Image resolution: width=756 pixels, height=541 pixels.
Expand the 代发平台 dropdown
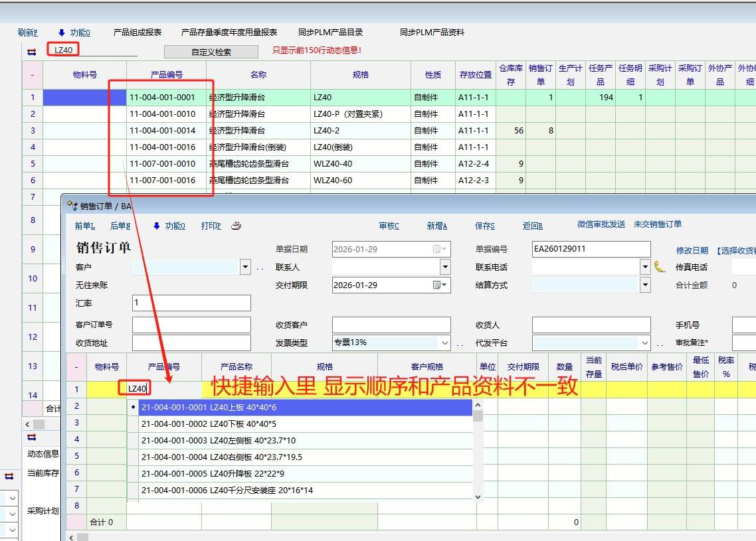(644, 343)
